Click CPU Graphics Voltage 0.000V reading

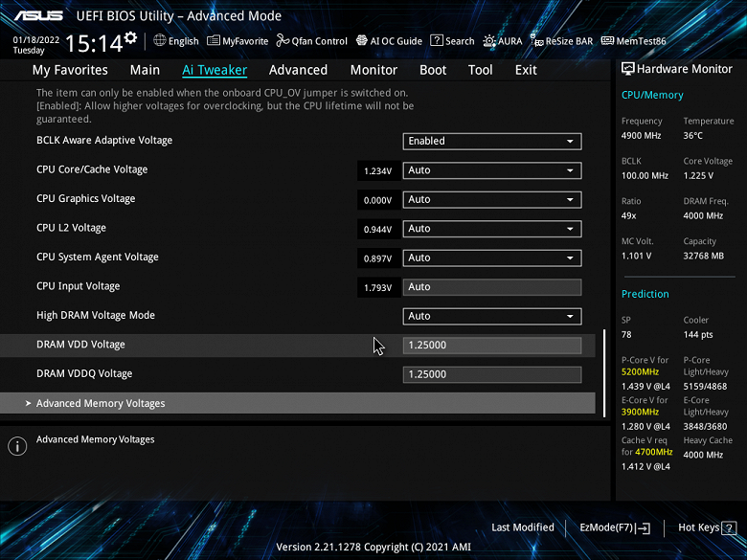377,200
